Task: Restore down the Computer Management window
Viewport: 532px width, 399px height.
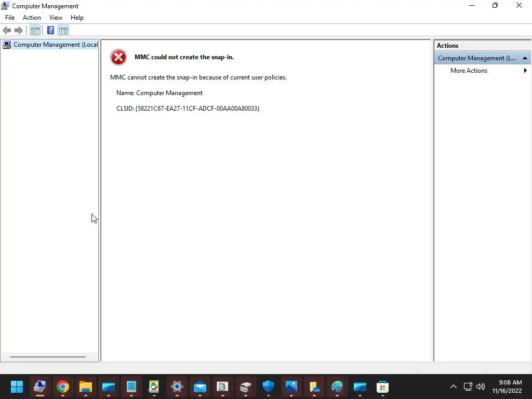Action: [x=495, y=5]
